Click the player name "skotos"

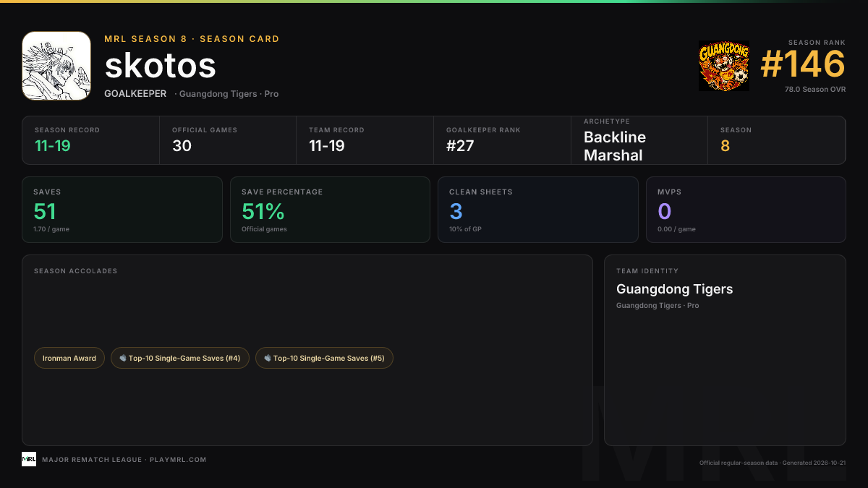tap(161, 66)
